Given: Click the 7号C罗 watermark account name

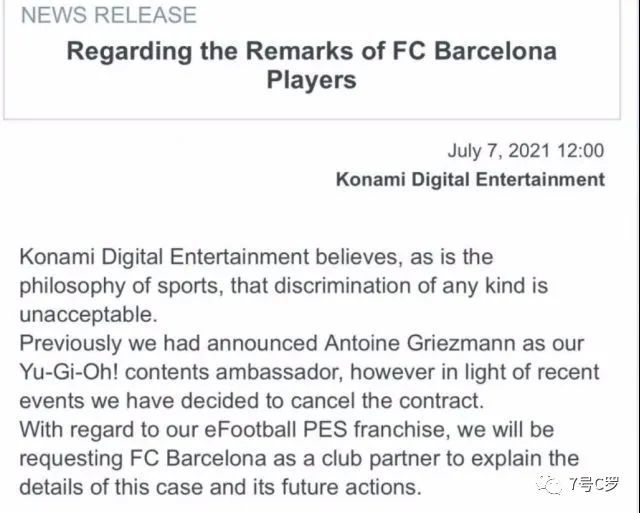Looking at the screenshot, I should (x=594, y=485).
